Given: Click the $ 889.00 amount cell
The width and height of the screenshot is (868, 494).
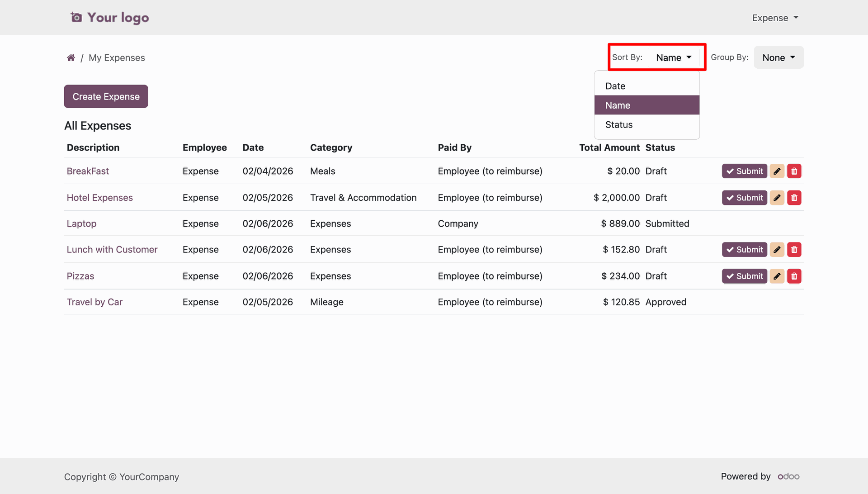Looking at the screenshot, I should [x=620, y=223].
